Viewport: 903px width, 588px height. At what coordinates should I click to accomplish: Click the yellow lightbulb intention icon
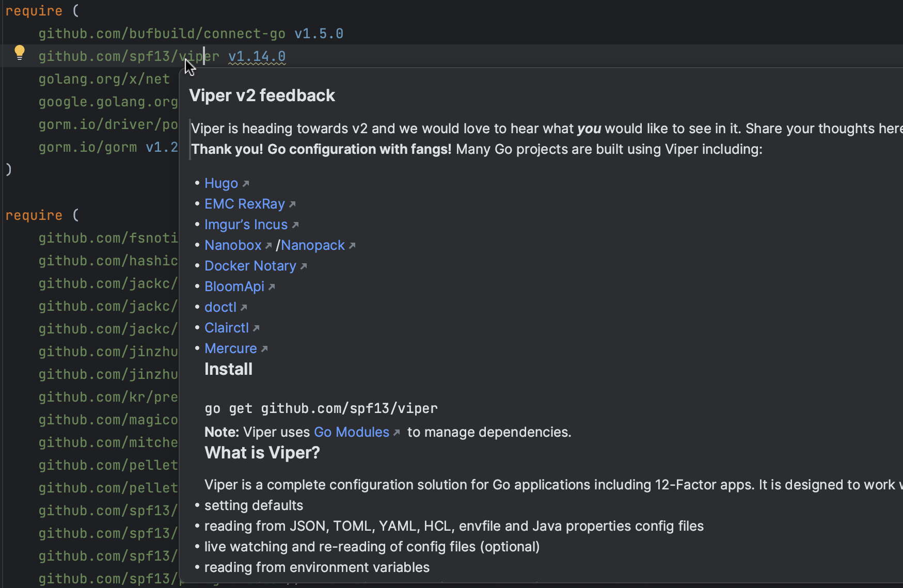[x=20, y=52]
